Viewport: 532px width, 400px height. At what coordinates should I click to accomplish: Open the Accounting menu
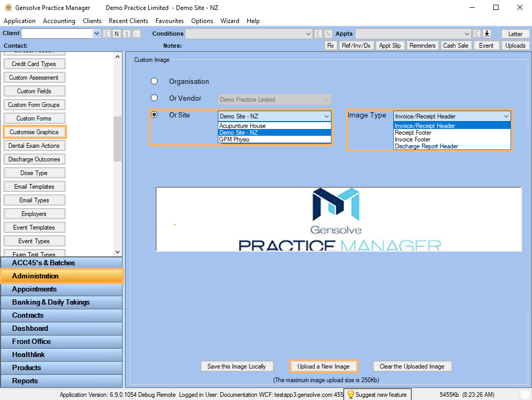(59, 21)
